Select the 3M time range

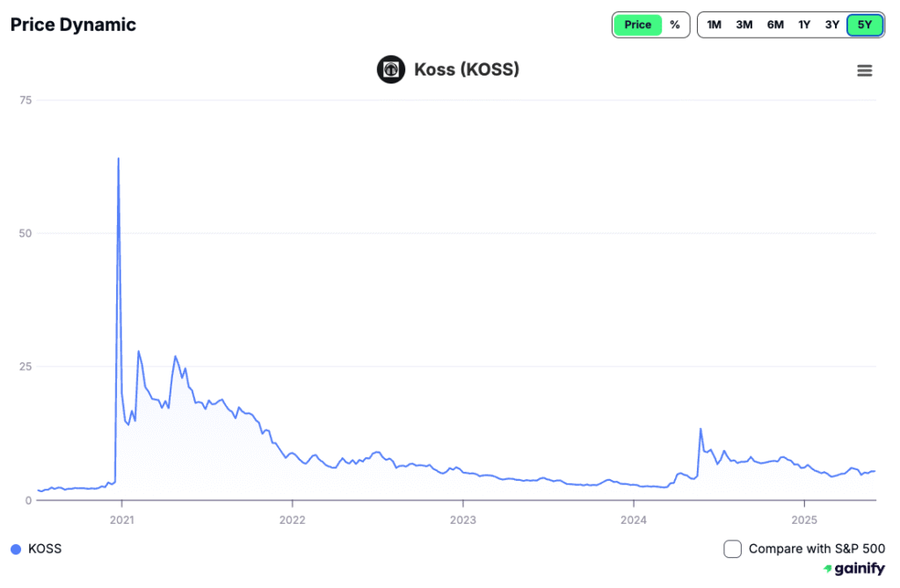(744, 25)
